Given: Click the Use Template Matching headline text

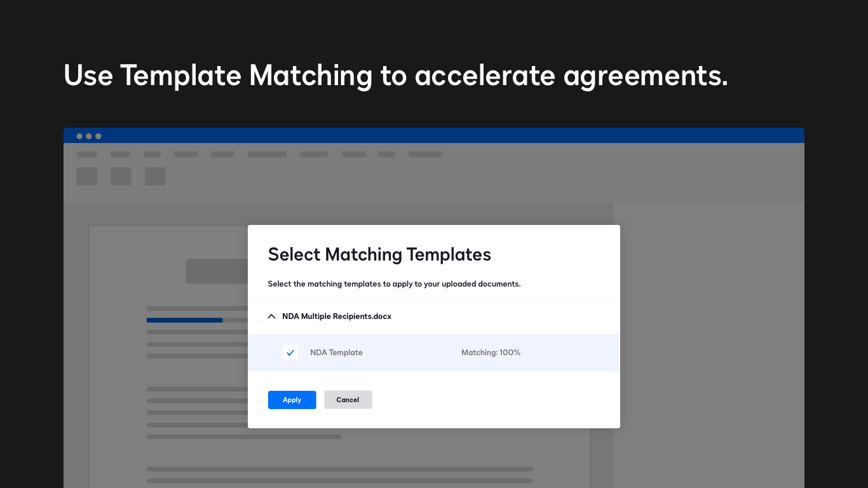Looking at the screenshot, I should pyautogui.click(x=395, y=76).
